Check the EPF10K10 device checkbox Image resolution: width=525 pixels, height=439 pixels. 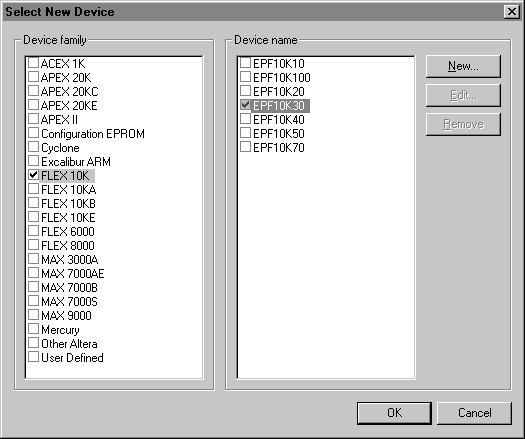tap(245, 63)
